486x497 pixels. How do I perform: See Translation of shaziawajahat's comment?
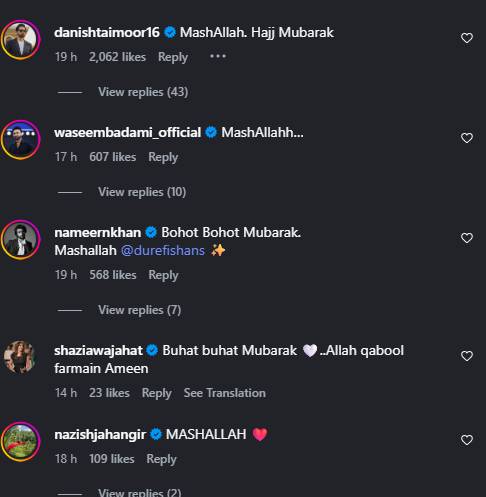pyautogui.click(x=225, y=393)
